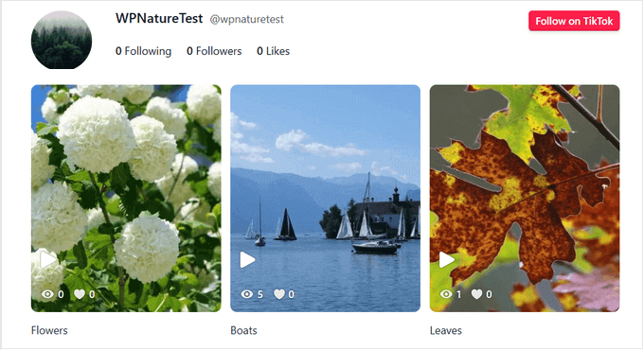Click the eye views icon on Boats video
Image resolution: width=644 pixels, height=350 pixels.
247,294
